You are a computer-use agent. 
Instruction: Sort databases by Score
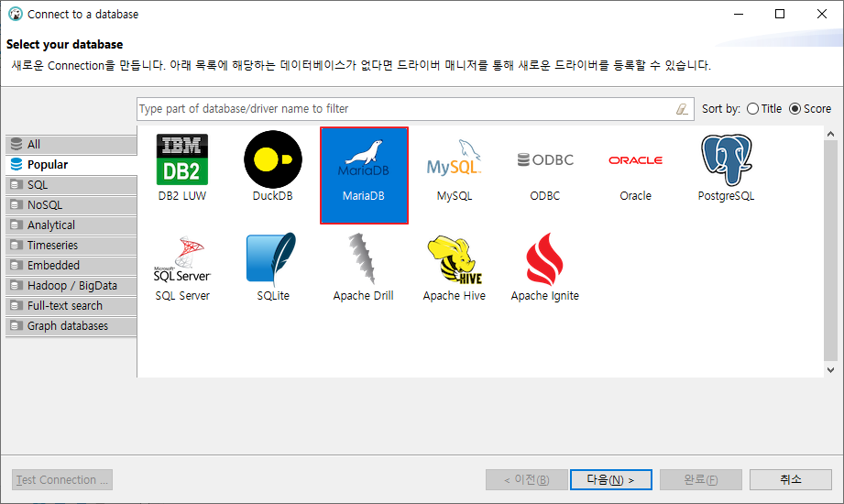pyautogui.click(x=810, y=109)
